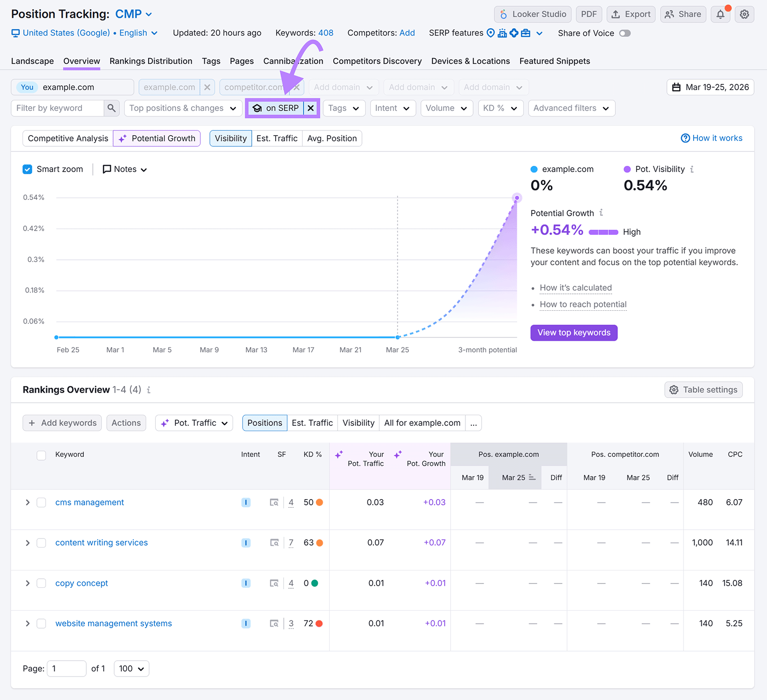The width and height of the screenshot is (767, 700).
Task: Switch to the Cannibalization tab
Action: click(293, 61)
